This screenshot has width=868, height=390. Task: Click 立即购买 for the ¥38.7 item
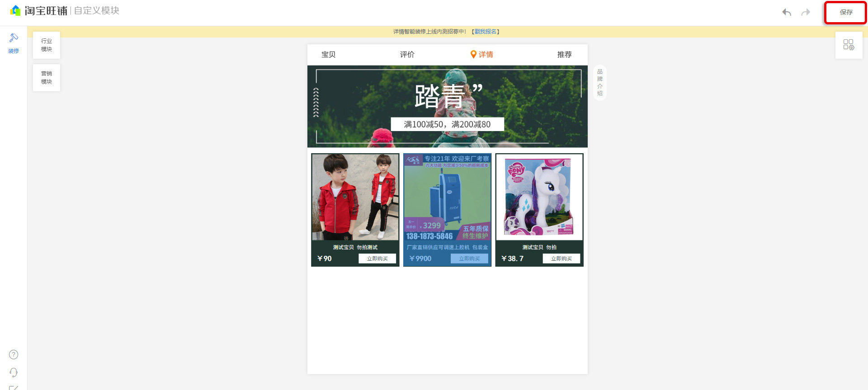click(561, 258)
